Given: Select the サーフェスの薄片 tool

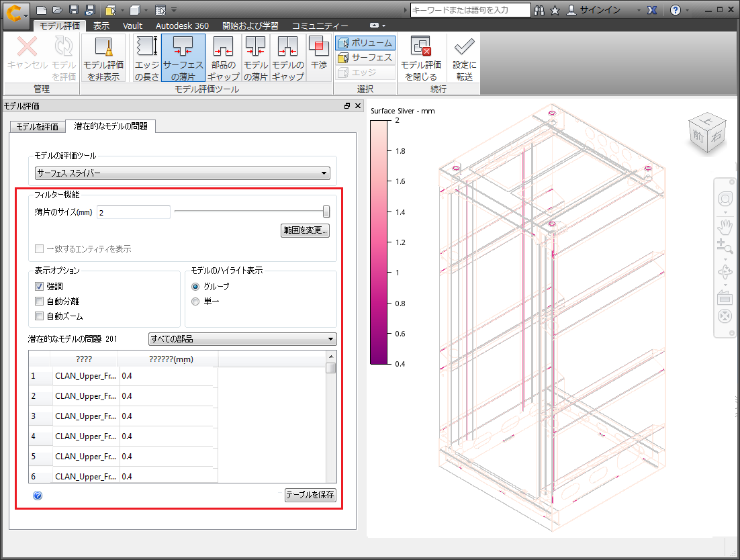Looking at the screenshot, I should click(x=183, y=58).
